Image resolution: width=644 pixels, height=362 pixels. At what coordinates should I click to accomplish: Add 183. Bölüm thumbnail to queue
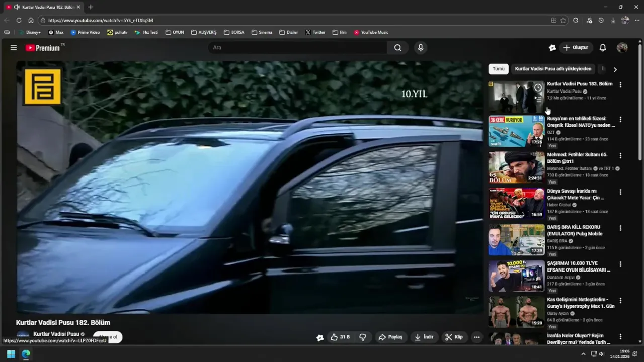pos(538,100)
